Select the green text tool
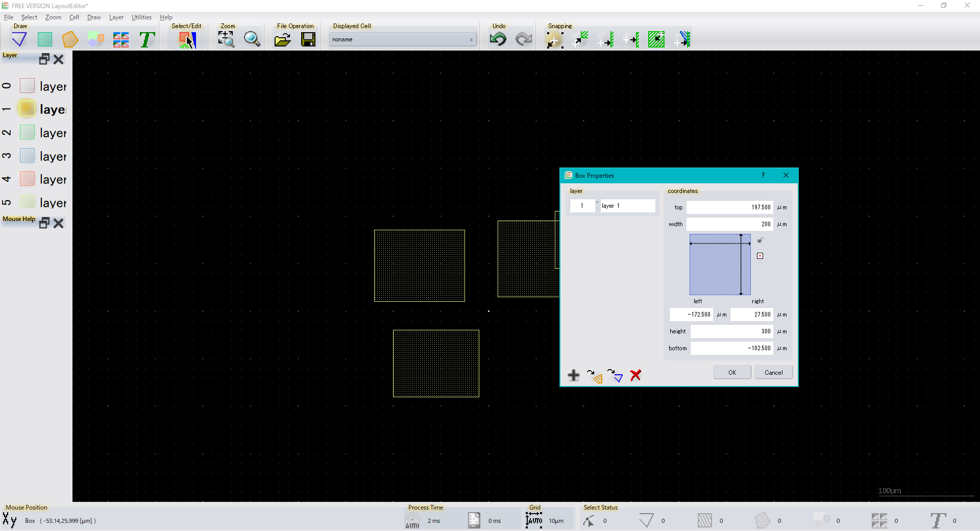Screen dimensions: 980x531 pyautogui.click(x=147, y=39)
